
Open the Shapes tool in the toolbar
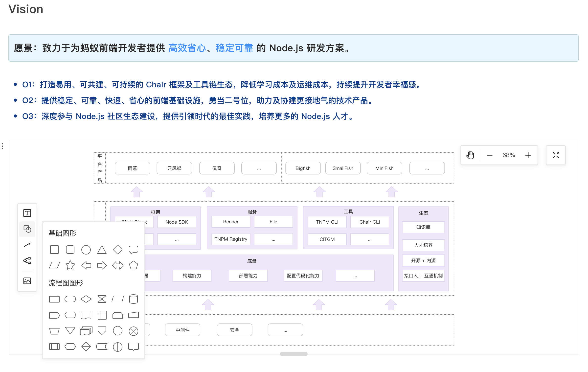click(x=27, y=229)
